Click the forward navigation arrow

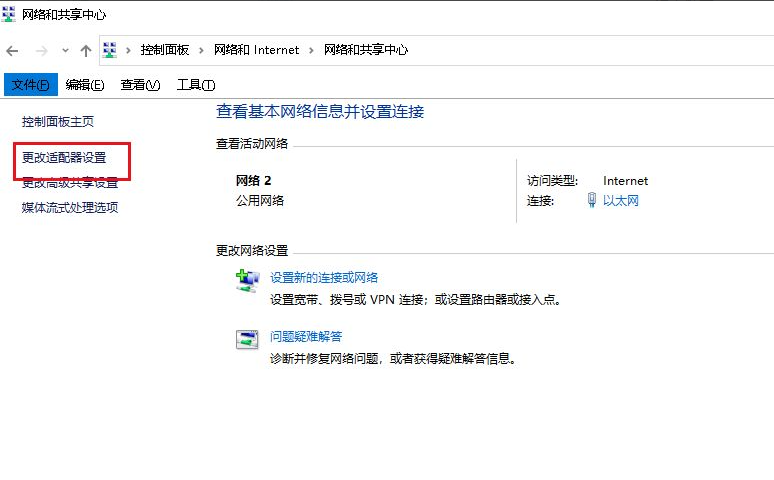[42, 50]
